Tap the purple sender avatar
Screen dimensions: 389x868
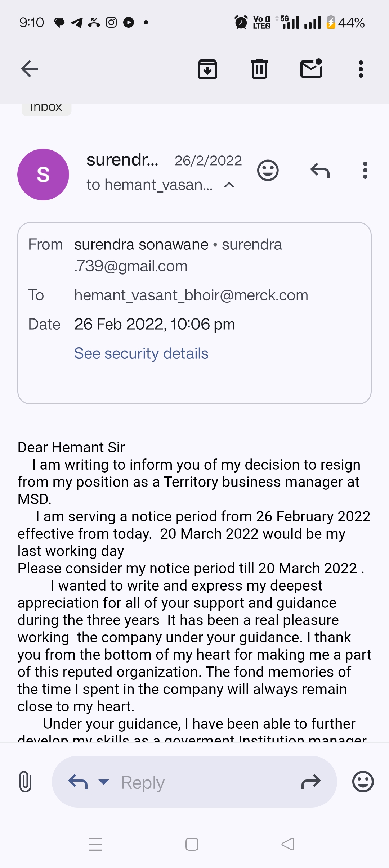[43, 175]
